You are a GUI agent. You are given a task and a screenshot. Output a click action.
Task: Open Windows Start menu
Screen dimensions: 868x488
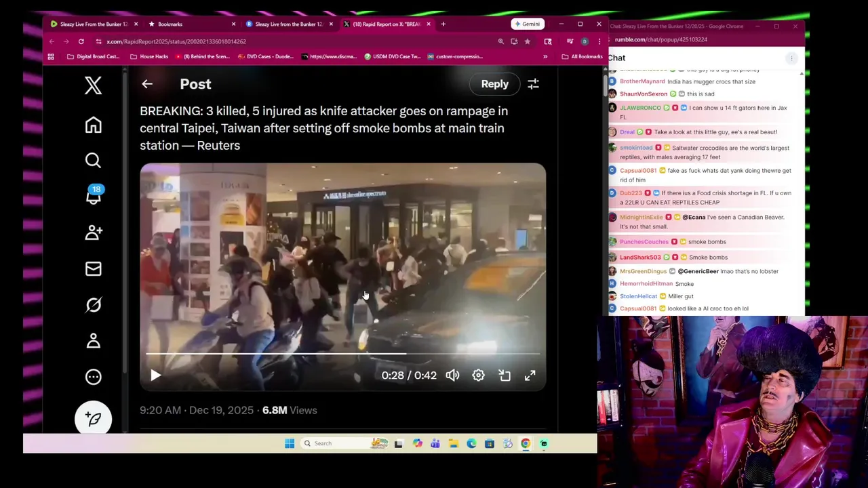tap(290, 443)
